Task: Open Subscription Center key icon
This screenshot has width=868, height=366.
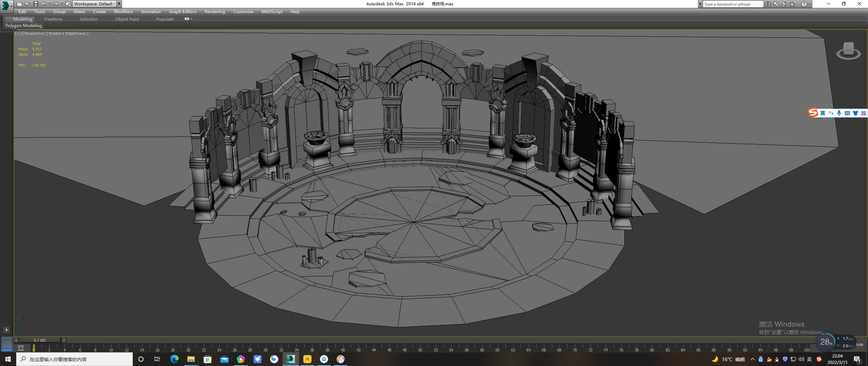Action: [776, 4]
